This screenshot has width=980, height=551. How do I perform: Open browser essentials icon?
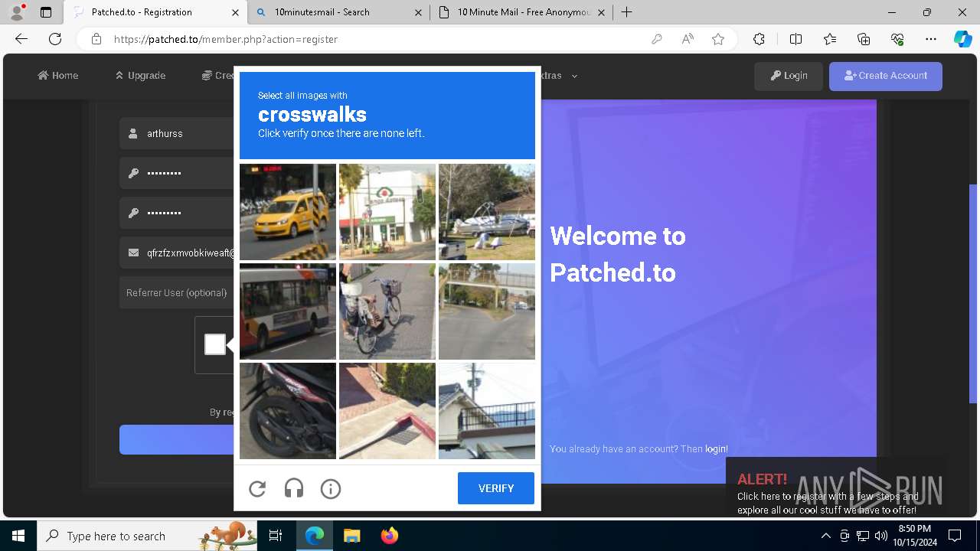[897, 39]
